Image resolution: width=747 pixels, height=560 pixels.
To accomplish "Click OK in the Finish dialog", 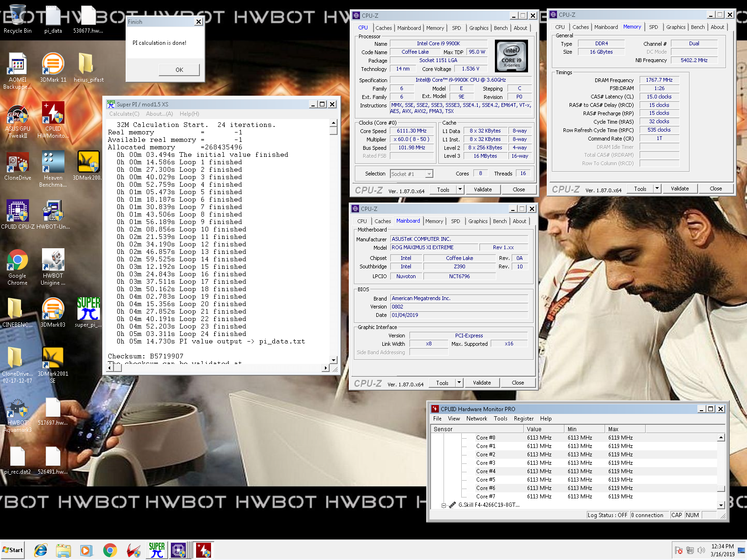I will pos(179,70).
